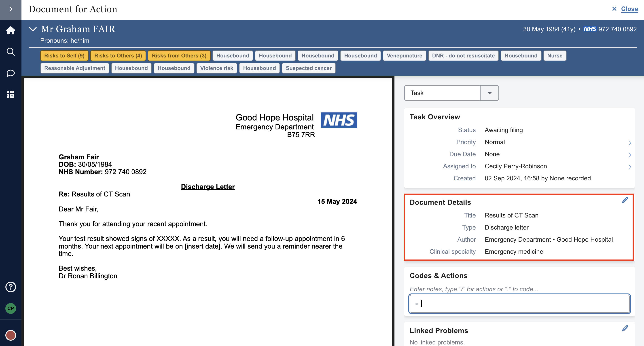Open the apps grid icon
The height and width of the screenshot is (346, 644).
(x=11, y=95)
